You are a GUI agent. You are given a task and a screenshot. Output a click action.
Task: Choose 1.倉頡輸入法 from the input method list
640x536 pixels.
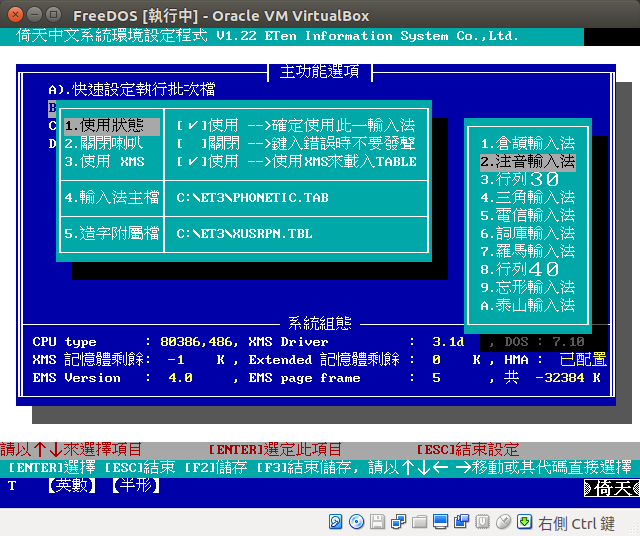[528, 143]
